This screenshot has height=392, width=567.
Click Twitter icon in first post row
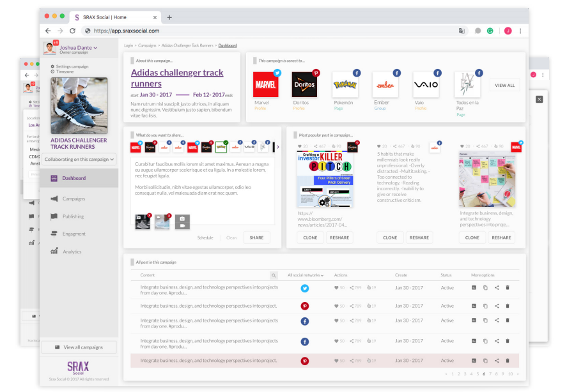pyautogui.click(x=305, y=289)
